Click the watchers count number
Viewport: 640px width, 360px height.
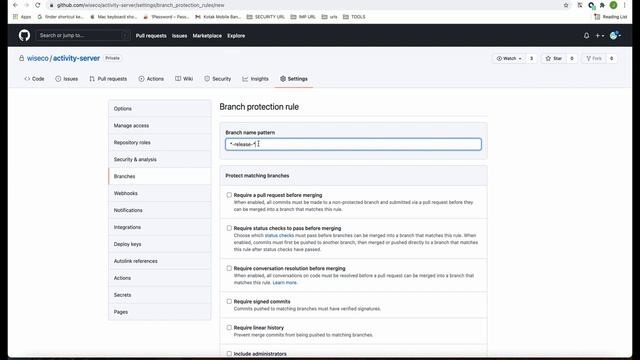coord(531,58)
